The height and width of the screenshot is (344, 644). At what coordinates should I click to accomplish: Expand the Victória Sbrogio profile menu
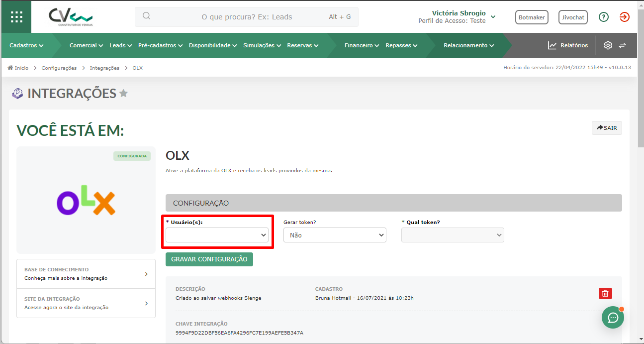[x=457, y=17]
